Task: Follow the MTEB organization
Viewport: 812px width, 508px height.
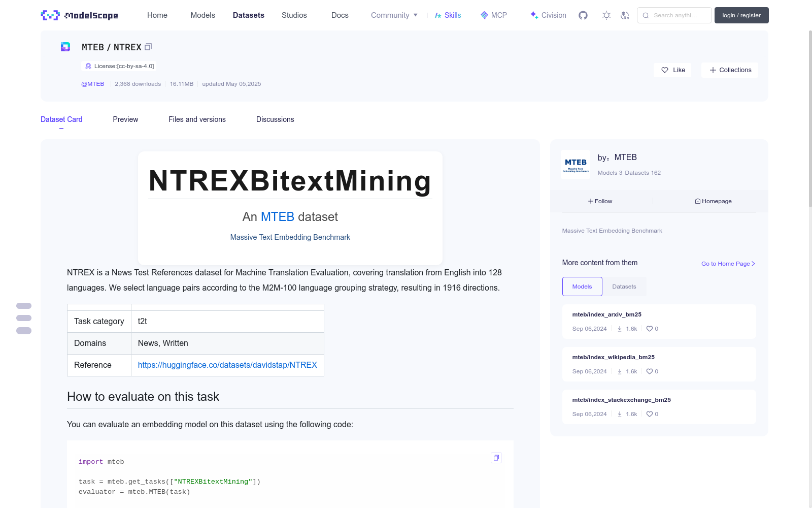Action: 600,201
